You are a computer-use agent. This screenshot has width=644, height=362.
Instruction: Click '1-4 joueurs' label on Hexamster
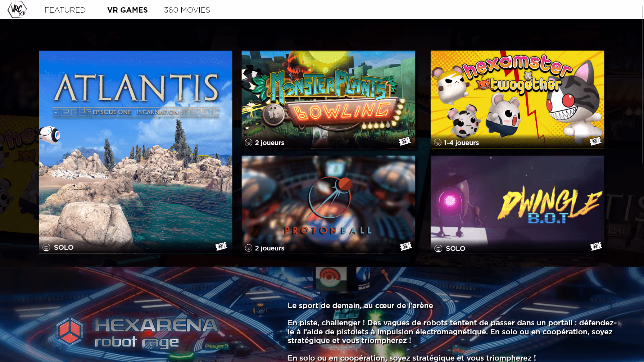click(x=461, y=143)
